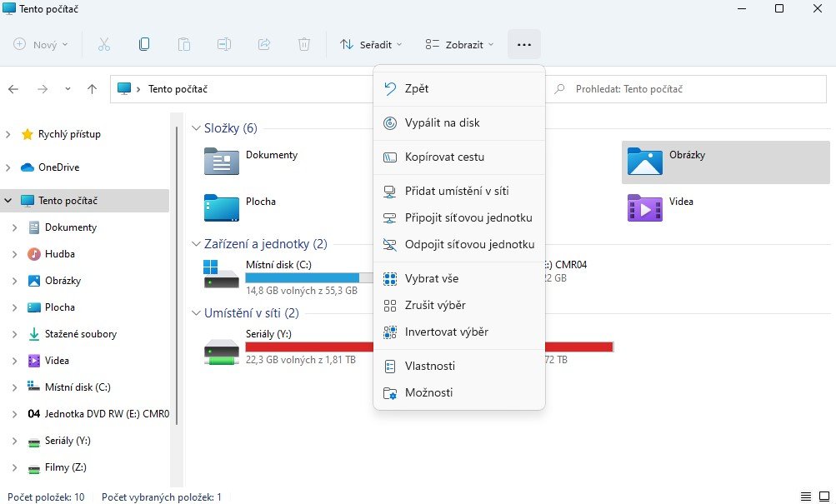Click '22,3 GB volných z 1,81 TB' text

301,360
